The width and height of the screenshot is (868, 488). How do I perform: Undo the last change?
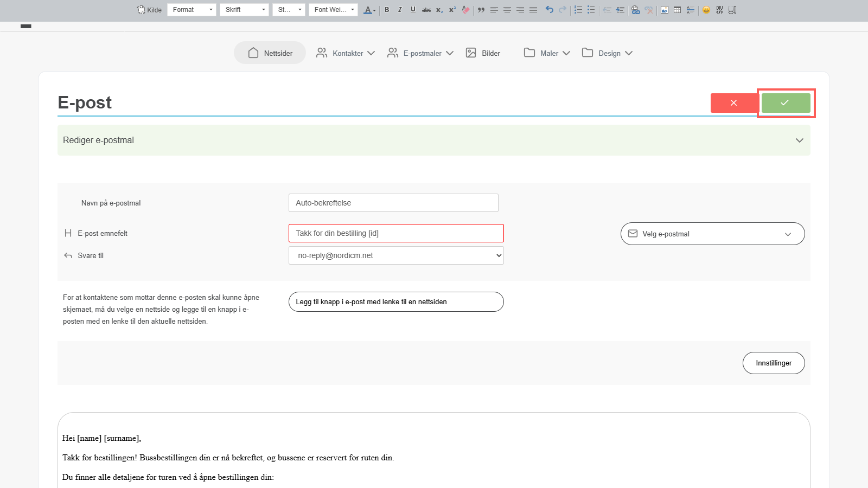click(550, 10)
